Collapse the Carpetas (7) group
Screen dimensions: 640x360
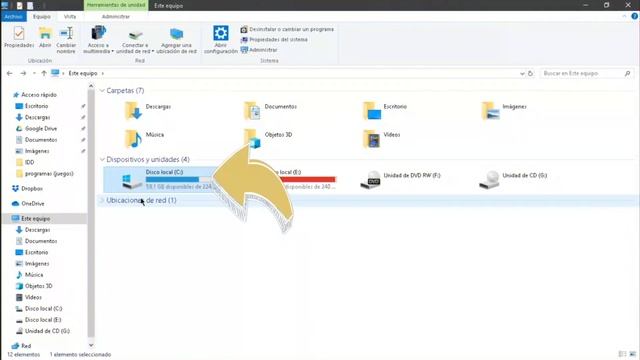pos(102,91)
